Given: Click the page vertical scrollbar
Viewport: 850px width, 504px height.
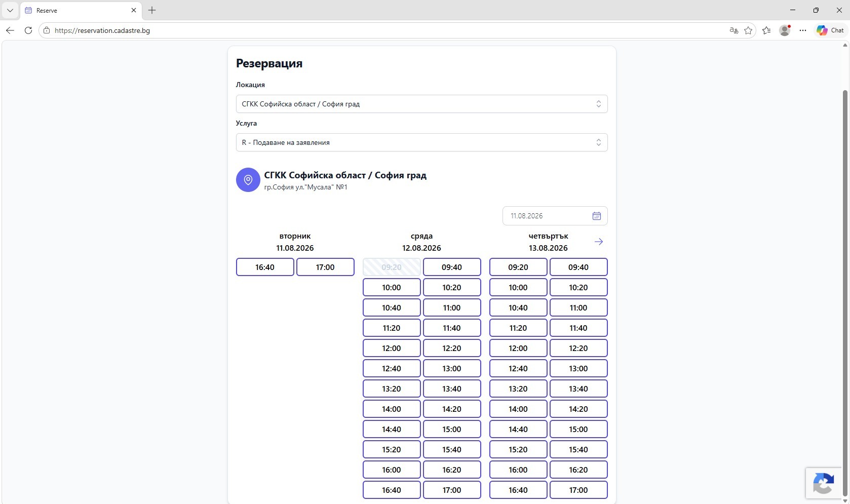Looking at the screenshot, I should (845, 293).
